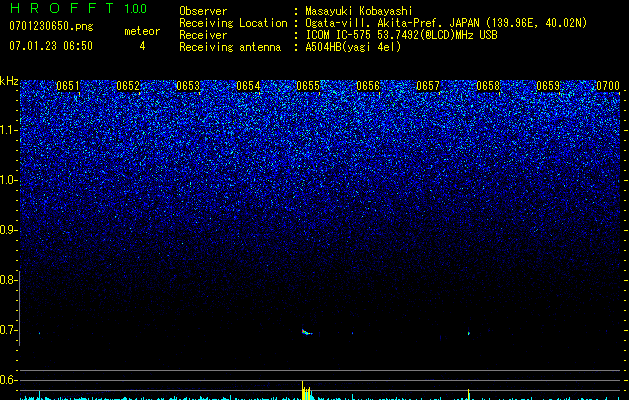The image size is (629, 400).
Task: Click the 1.0 kHz axis label
Action: (x=8, y=180)
